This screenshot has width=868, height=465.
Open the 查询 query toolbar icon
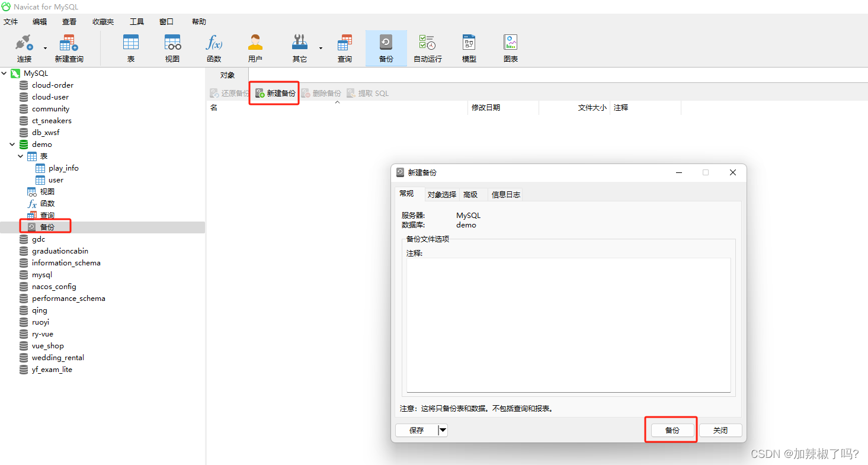coord(345,48)
